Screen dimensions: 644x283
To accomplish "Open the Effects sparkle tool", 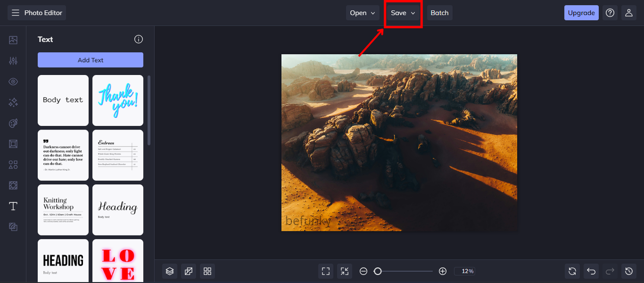I will pyautogui.click(x=13, y=102).
